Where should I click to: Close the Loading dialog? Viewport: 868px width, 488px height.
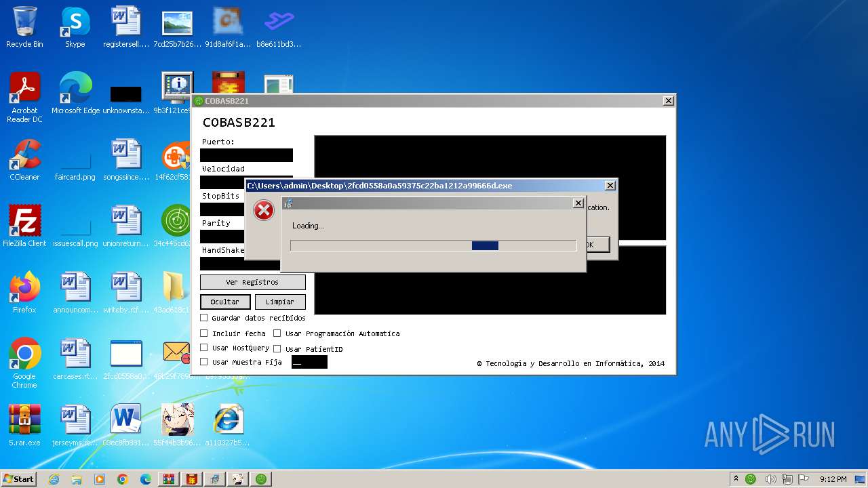point(578,203)
